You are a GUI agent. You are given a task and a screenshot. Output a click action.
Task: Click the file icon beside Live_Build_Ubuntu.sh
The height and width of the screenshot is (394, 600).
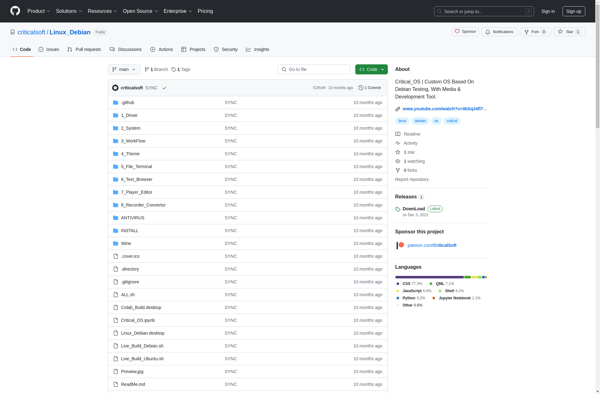(116, 359)
